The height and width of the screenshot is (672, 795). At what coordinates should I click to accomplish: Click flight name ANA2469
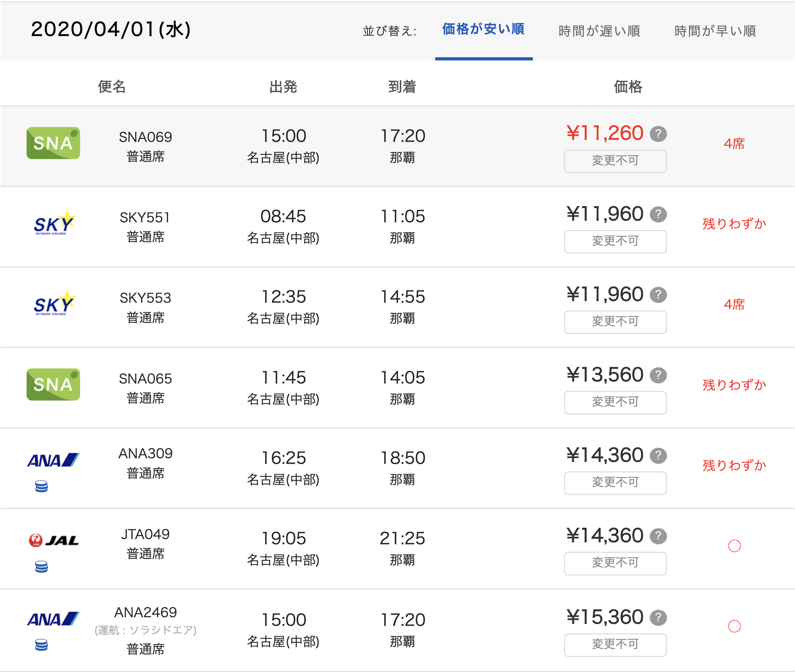point(145,612)
